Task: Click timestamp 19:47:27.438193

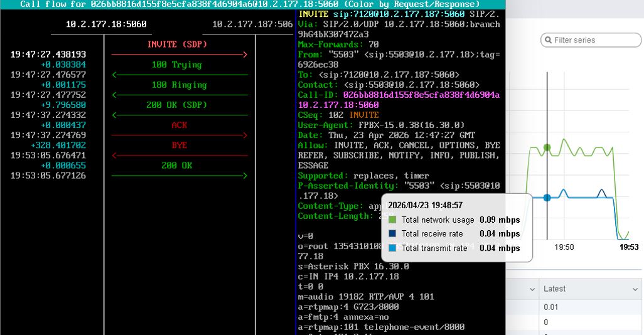Action: tap(48, 54)
